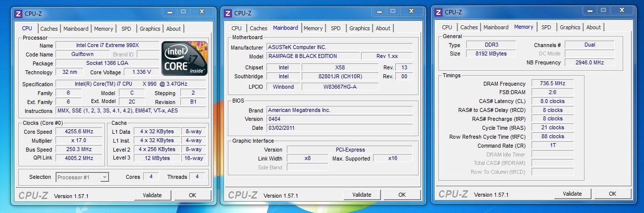Click the CPU-Z app icon in Memory window title

coord(438,12)
